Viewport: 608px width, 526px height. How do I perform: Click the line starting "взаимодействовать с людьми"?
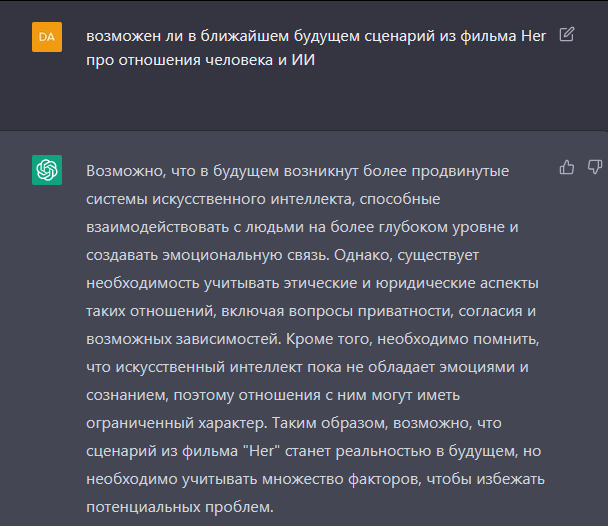point(302,227)
